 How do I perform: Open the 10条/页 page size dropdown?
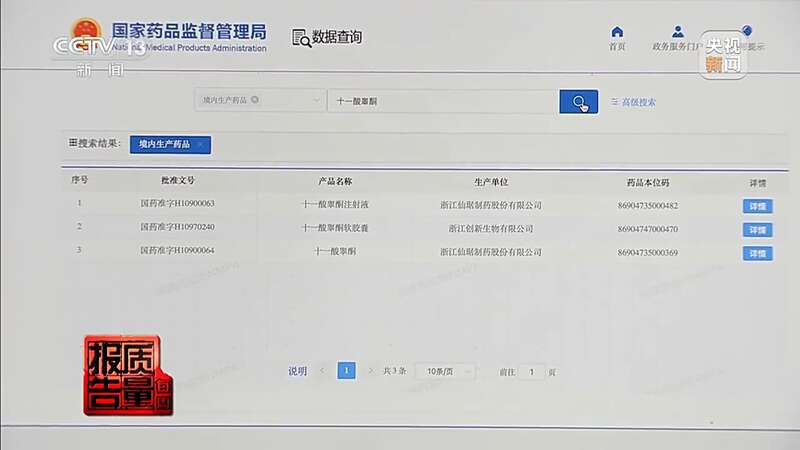445,371
